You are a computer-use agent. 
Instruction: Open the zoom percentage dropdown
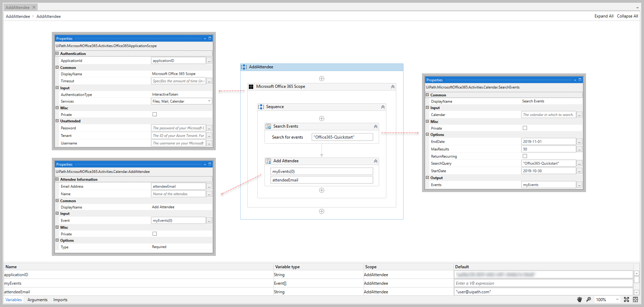click(617, 299)
